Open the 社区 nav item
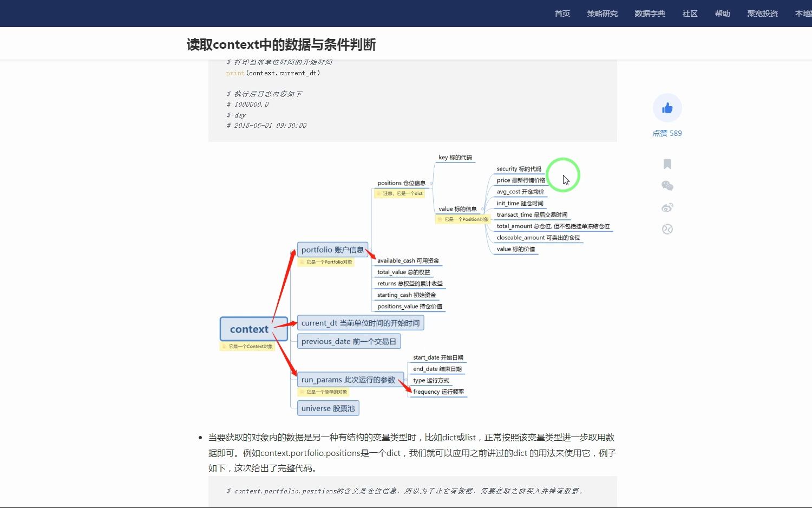 (690, 14)
